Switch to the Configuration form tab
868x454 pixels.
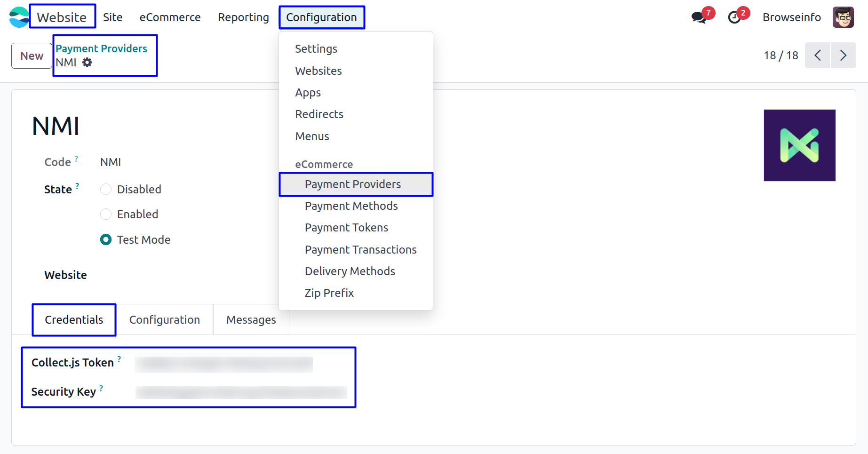pyautogui.click(x=165, y=320)
